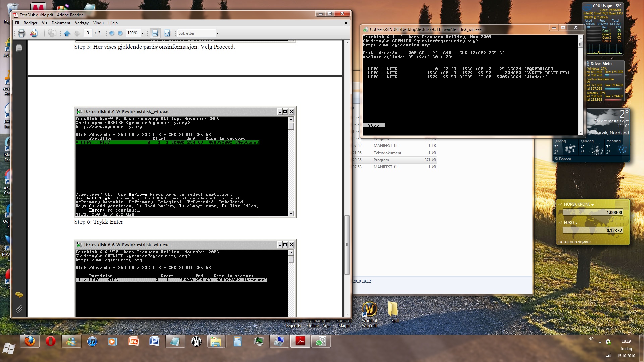The image size is (644, 362).
Task: Open Windows Live Messenger taskbar icon
Action: point(71,342)
